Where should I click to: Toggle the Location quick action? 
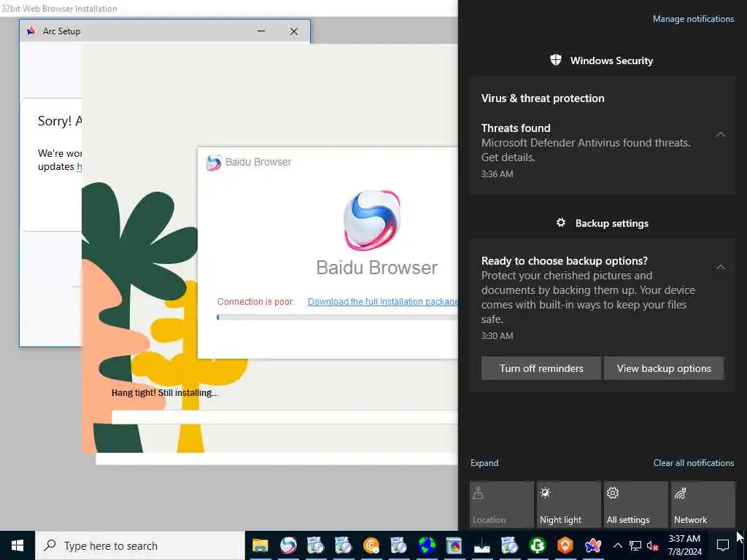(x=501, y=504)
